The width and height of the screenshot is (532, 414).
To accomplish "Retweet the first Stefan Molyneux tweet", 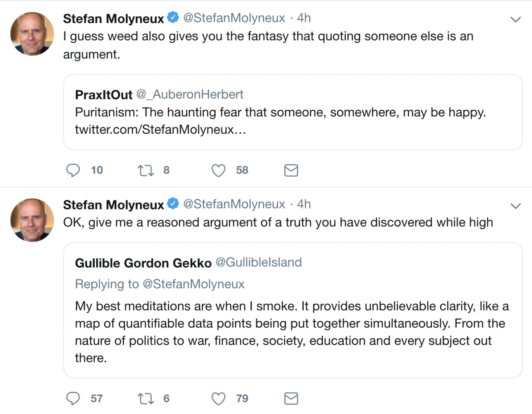I will [146, 170].
